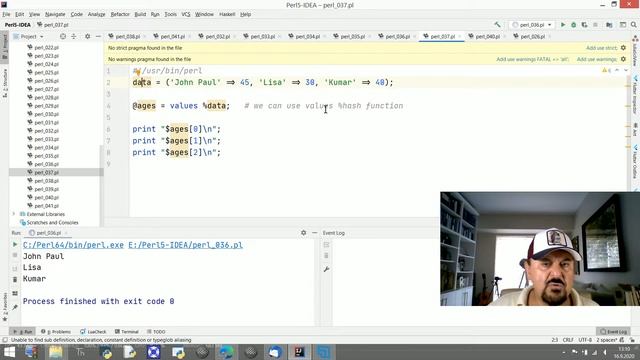
Task: Click the Event Log button in status bar
Action: click(x=613, y=331)
